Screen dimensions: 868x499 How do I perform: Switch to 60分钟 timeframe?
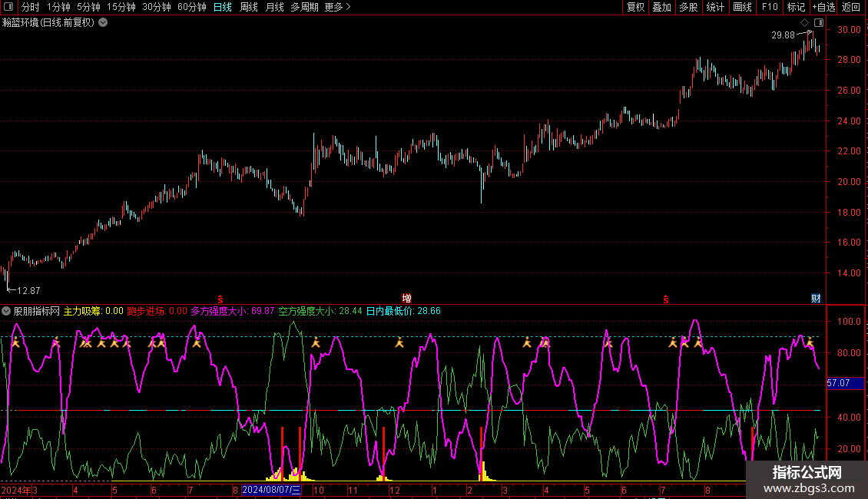pyautogui.click(x=191, y=7)
